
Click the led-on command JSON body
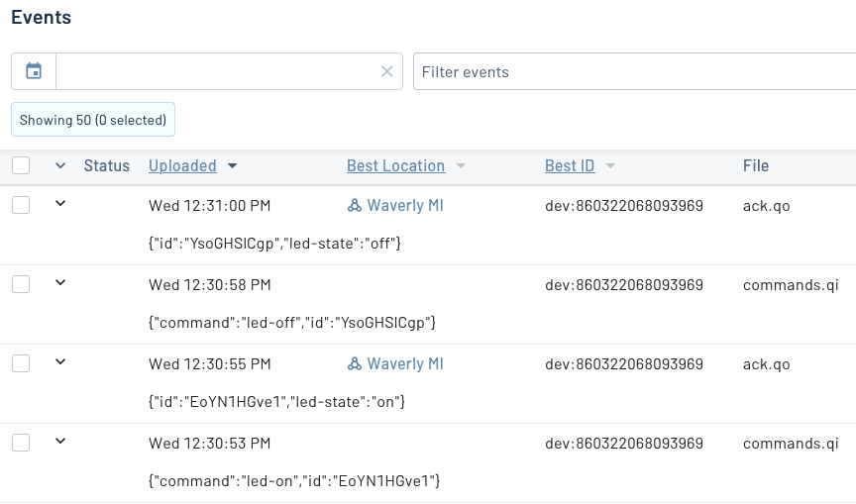(x=294, y=480)
